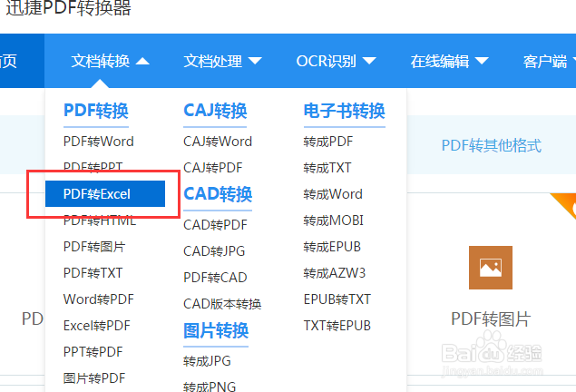Choose CAD版本转换 menu entry
Screen dimensions: 576x392
click(x=222, y=304)
